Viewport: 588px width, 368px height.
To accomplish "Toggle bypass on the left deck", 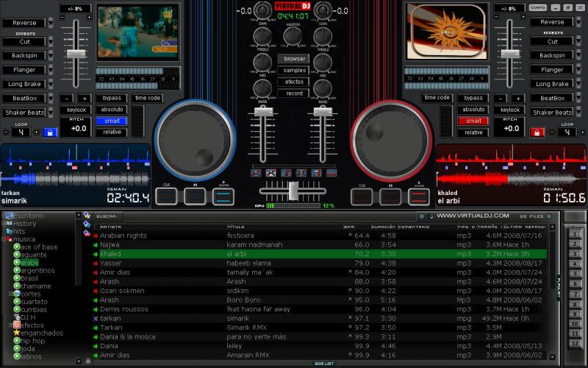I will [112, 98].
